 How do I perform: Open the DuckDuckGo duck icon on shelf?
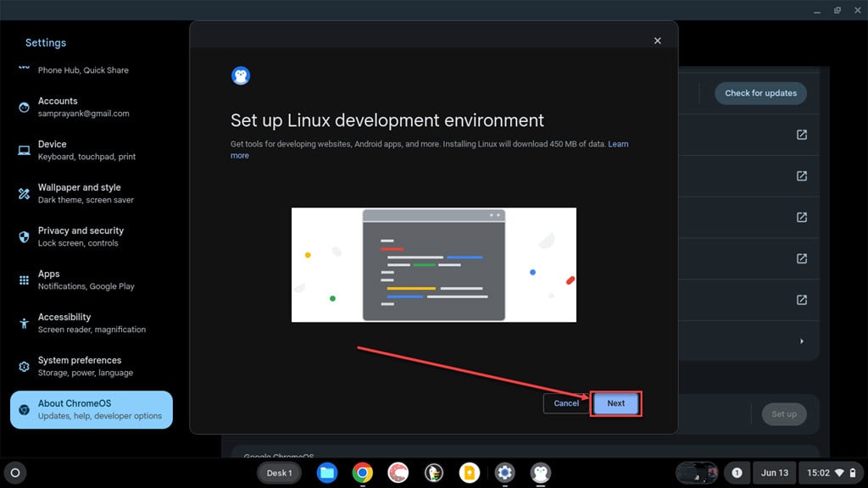point(433,473)
